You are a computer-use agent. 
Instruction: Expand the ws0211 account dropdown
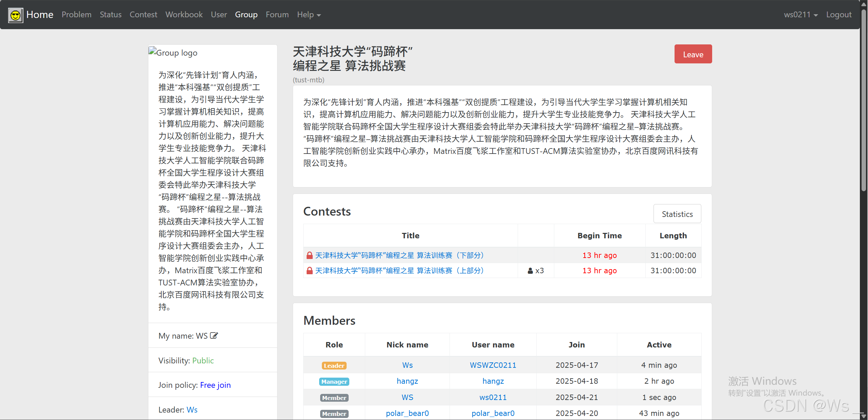point(801,15)
